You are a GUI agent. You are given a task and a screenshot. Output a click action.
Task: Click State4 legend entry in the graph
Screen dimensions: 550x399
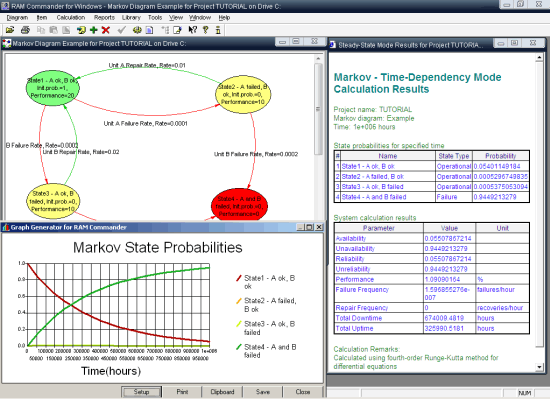click(x=266, y=351)
